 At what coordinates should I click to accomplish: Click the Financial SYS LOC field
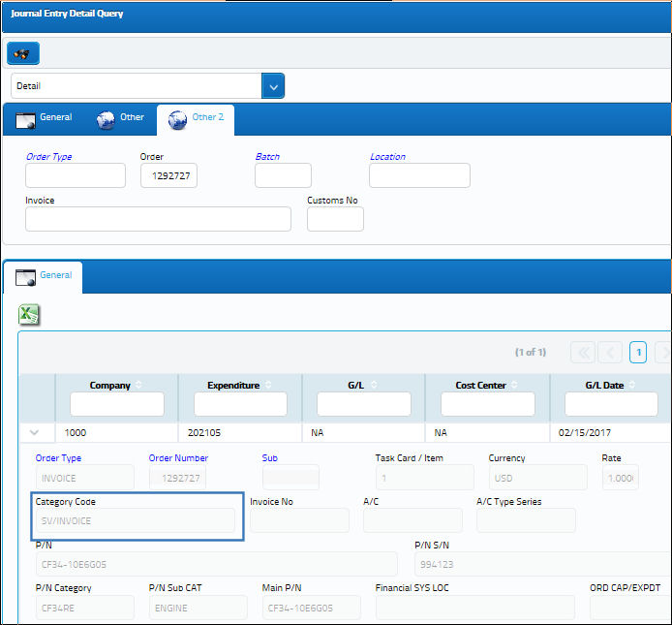(475, 608)
